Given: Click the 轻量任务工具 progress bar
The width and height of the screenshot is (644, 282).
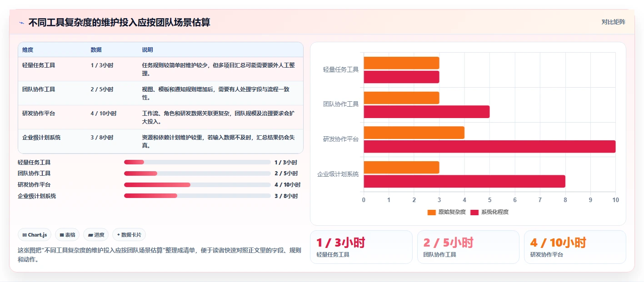Looking at the screenshot, I should click(x=197, y=162).
